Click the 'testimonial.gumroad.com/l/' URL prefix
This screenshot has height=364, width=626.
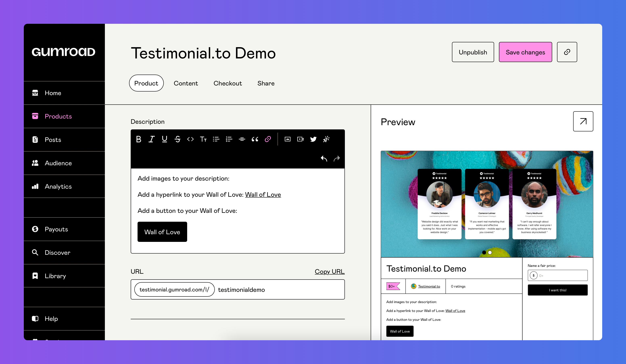(x=174, y=289)
